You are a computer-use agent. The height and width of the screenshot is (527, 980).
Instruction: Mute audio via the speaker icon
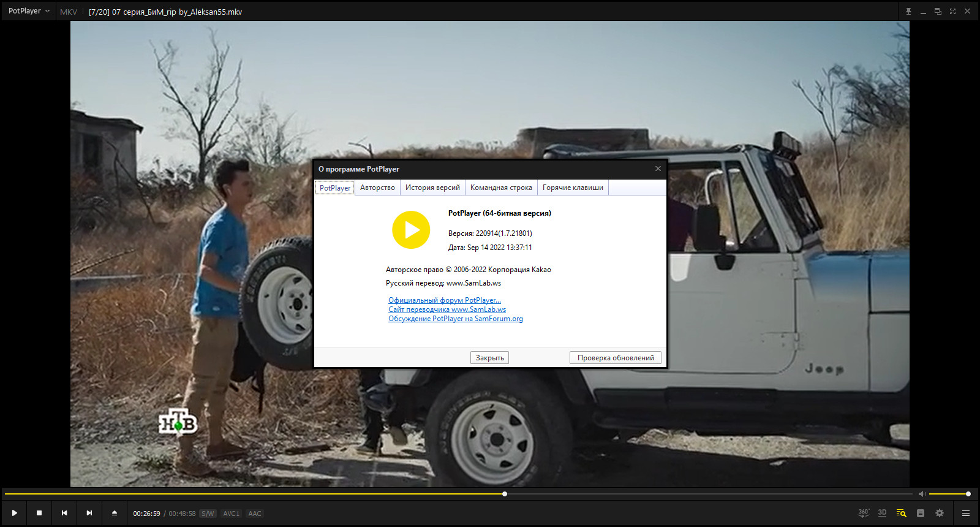click(x=922, y=494)
